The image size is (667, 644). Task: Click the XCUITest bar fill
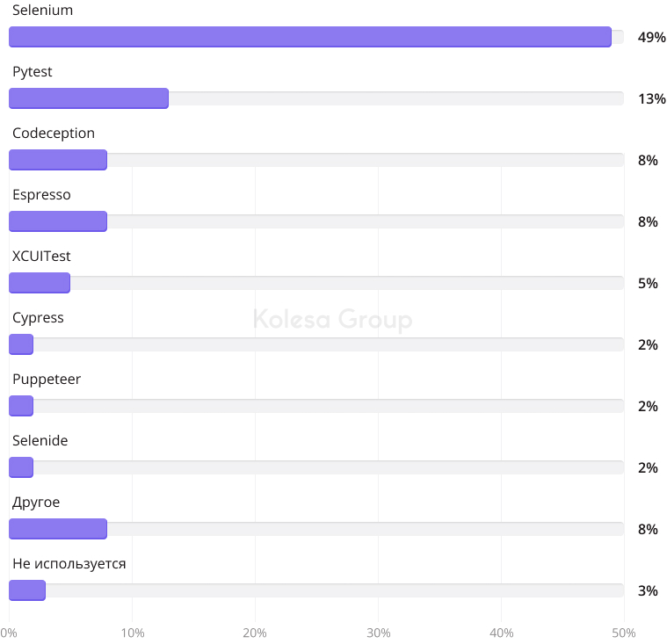click(40, 283)
